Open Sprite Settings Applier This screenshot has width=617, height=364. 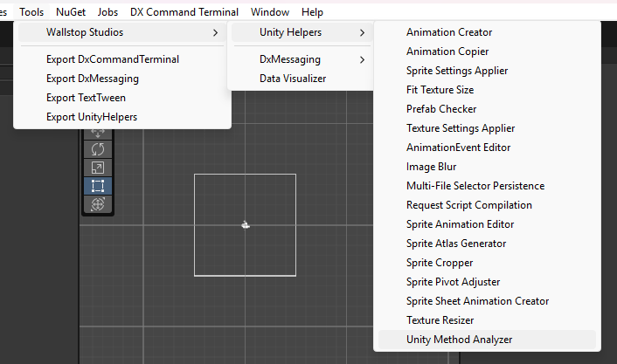click(x=457, y=71)
